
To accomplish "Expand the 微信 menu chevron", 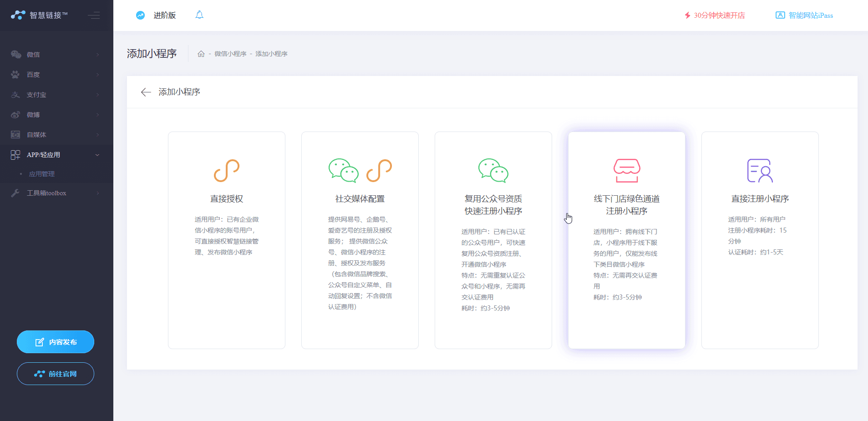I will click(97, 55).
